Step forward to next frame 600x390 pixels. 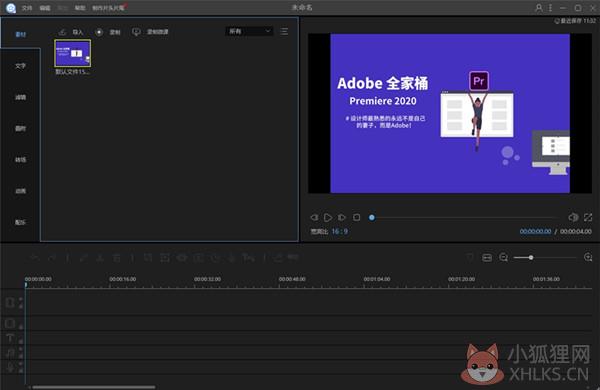coord(342,217)
